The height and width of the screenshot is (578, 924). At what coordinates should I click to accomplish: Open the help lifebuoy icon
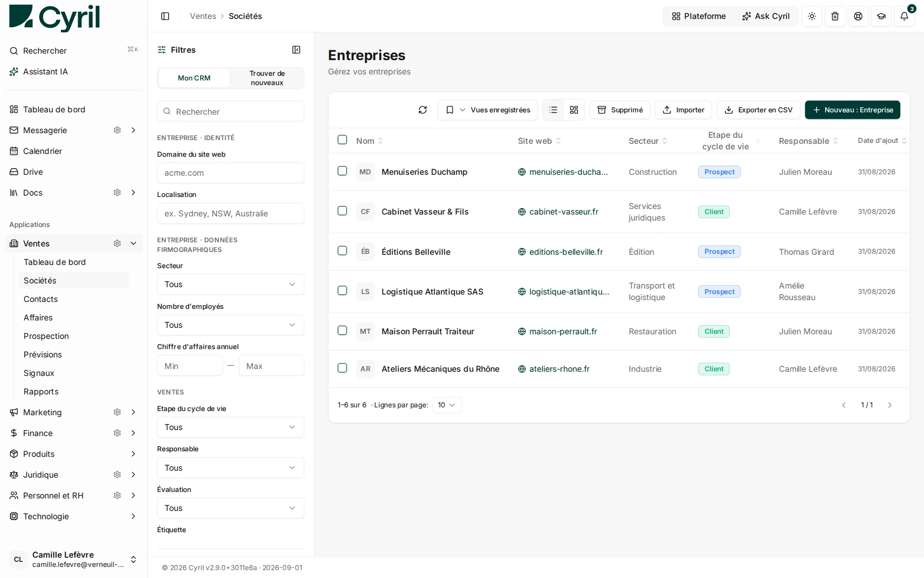pos(858,16)
